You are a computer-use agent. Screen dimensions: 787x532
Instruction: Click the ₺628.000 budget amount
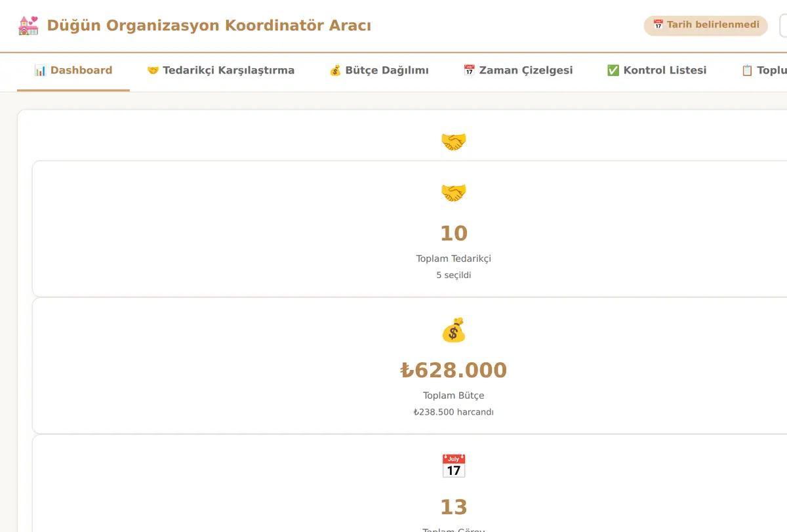(x=453, y=371)
